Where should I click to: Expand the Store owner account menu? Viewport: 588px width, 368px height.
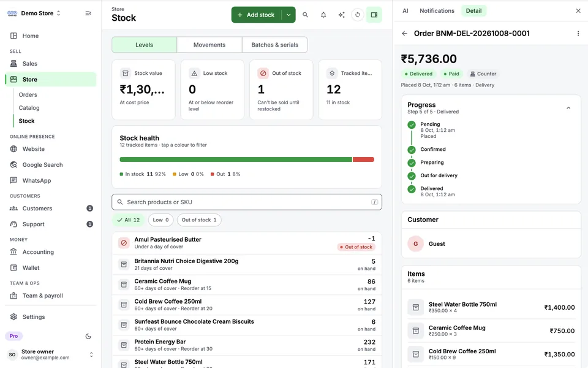(50, 355)
